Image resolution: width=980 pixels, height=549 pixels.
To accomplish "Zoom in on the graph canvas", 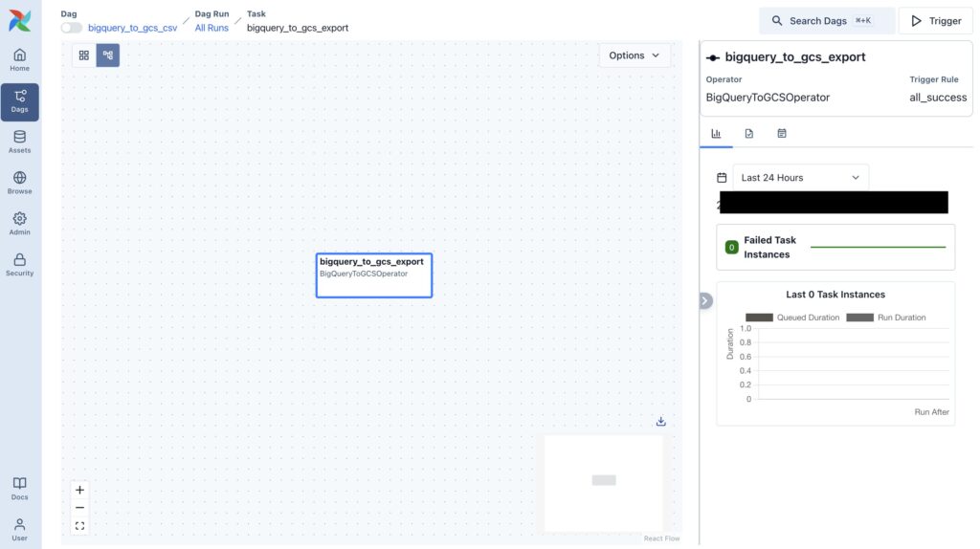I will 79,490.
